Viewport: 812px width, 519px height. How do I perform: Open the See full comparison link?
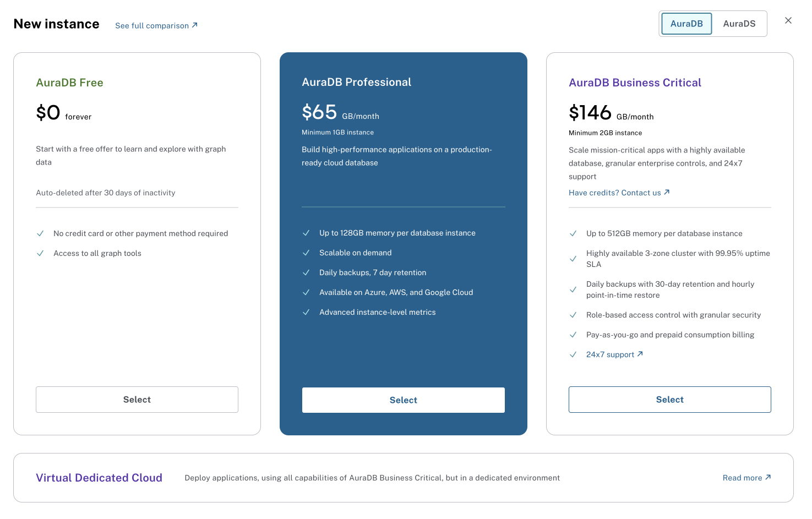152,26
